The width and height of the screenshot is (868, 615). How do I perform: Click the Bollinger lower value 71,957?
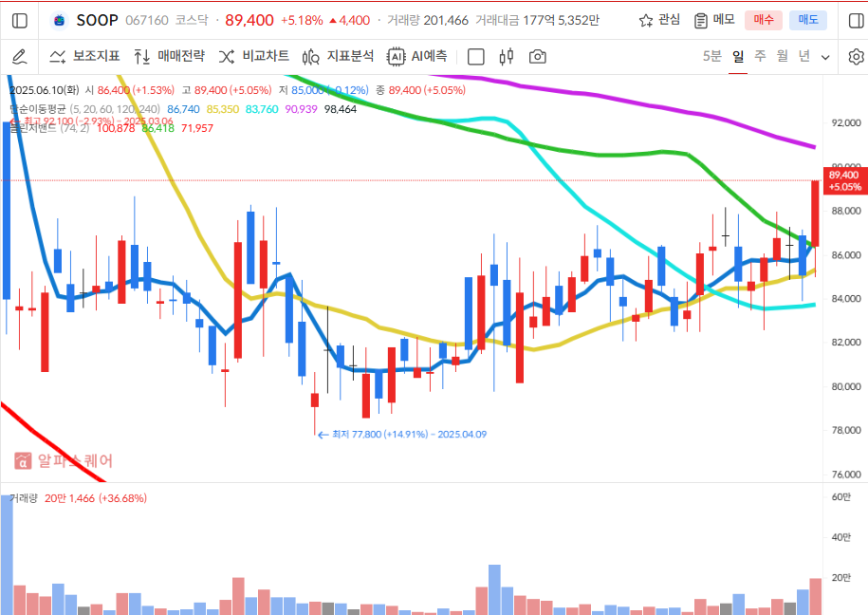tap(197, 128)
